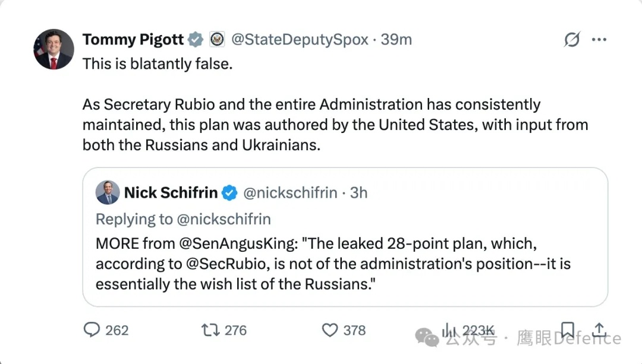Like the tweet by Tommy Pigott

329,330
